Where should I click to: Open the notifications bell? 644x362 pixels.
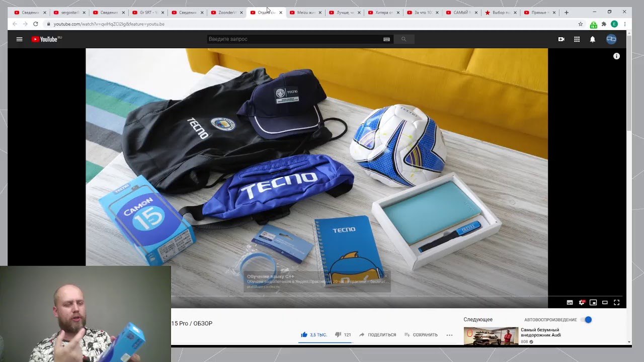pyautogui.click(x=593, y=39)
